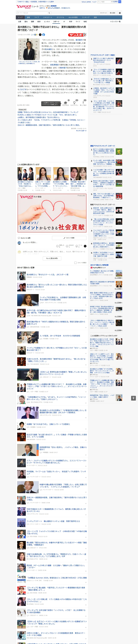This screenshot has height=644, width=138.
Task: Click the 共感した smiley reaction
Action: [x=57, y=246]
